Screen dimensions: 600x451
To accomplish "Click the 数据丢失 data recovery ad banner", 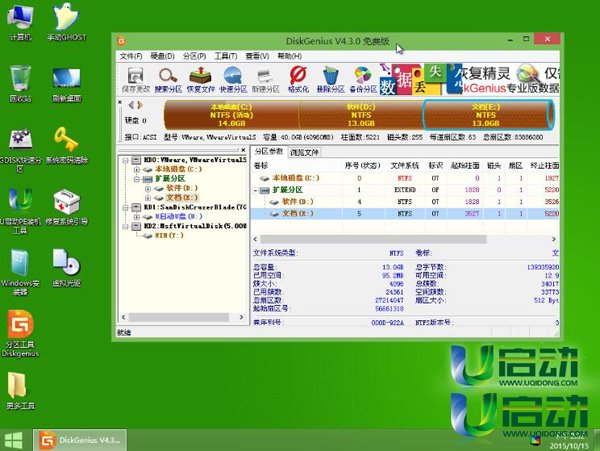I will point(470,79).
